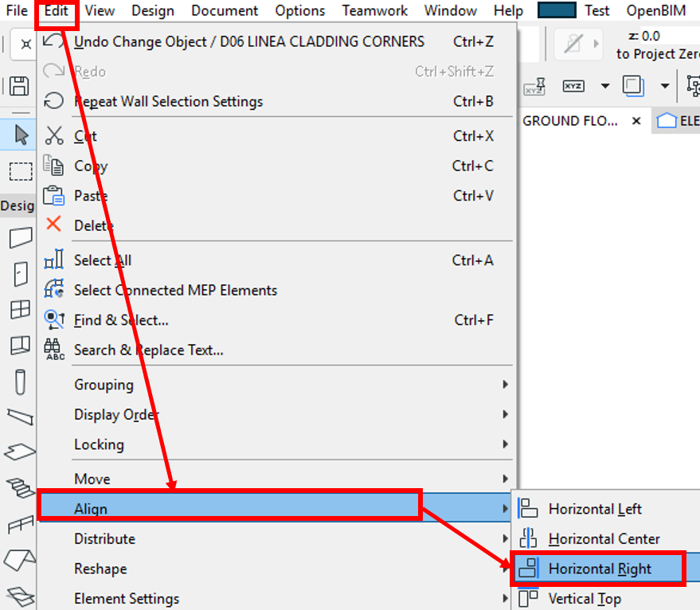
Task: Open the Test menu
Action: pos(597,10)
